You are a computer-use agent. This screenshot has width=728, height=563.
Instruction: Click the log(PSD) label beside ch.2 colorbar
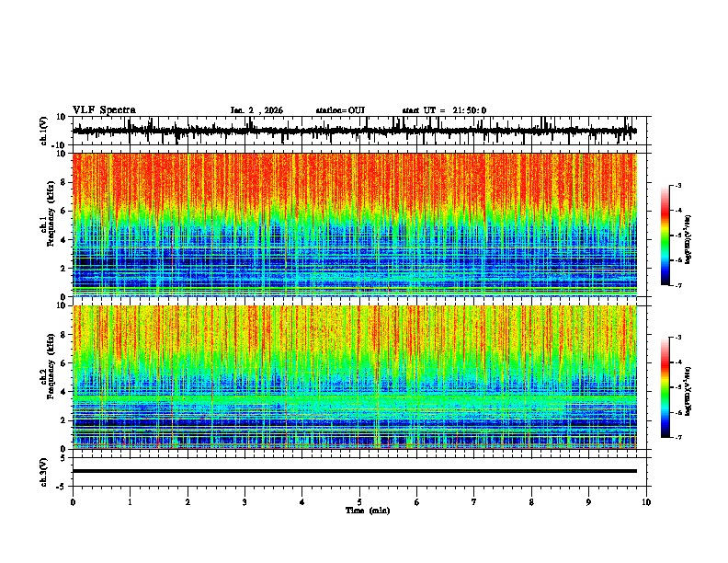point(688,391)
